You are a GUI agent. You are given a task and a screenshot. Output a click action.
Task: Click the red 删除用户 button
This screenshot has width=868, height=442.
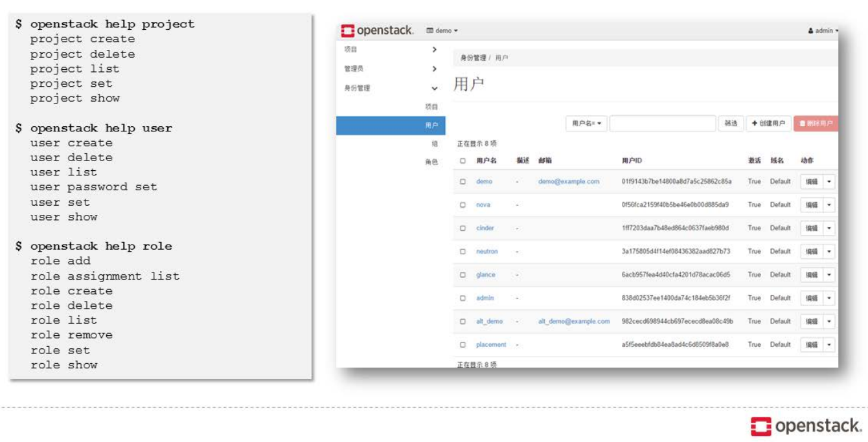coord(816,124)
